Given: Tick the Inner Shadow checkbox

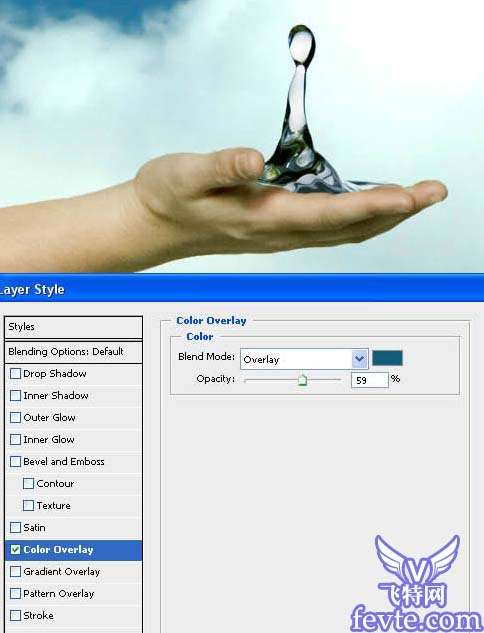Looking at the screenshot, I should click(15, 396).
